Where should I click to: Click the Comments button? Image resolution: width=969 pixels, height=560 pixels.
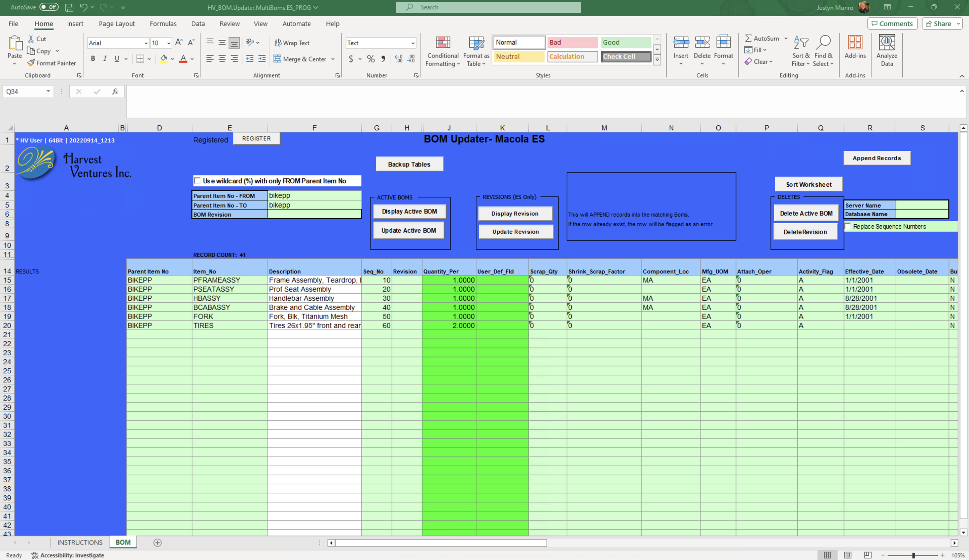pyautogui.click(x=892, y=24)
